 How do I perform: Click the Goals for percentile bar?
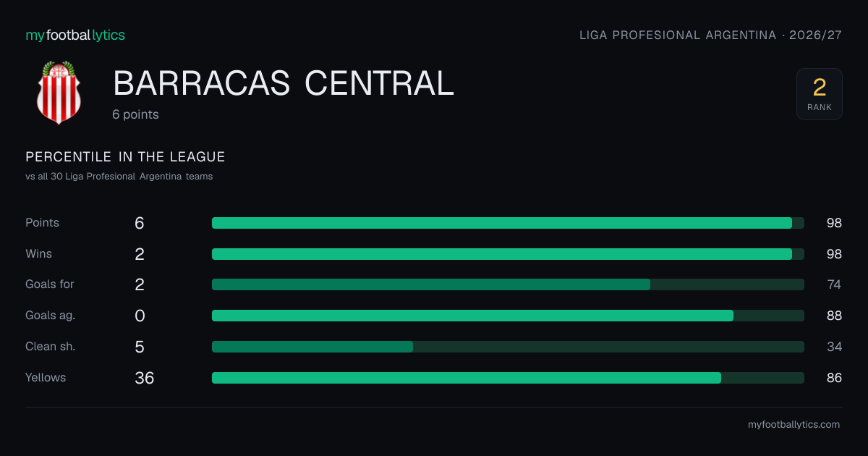(508, 284)
